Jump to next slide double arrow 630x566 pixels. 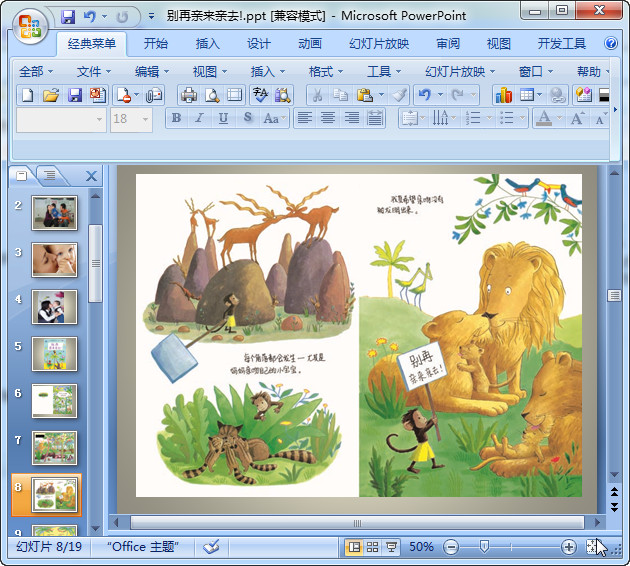tap(614, 507)
